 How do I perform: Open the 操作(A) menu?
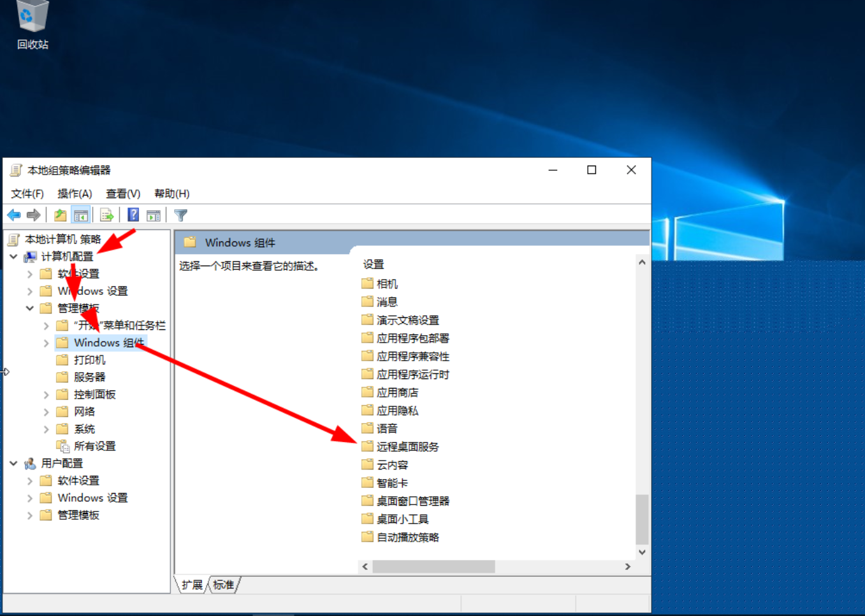pyautogui.click(x=75, y=194)
